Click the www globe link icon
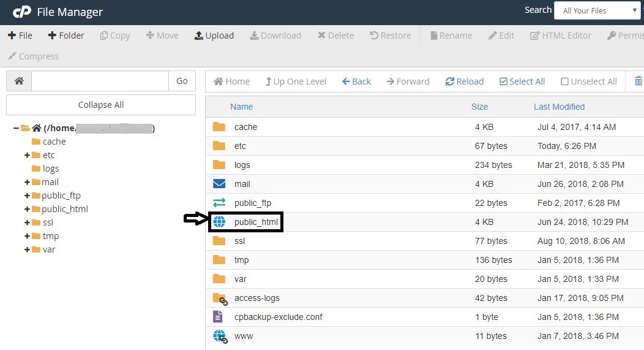 [x=219, y=336]
